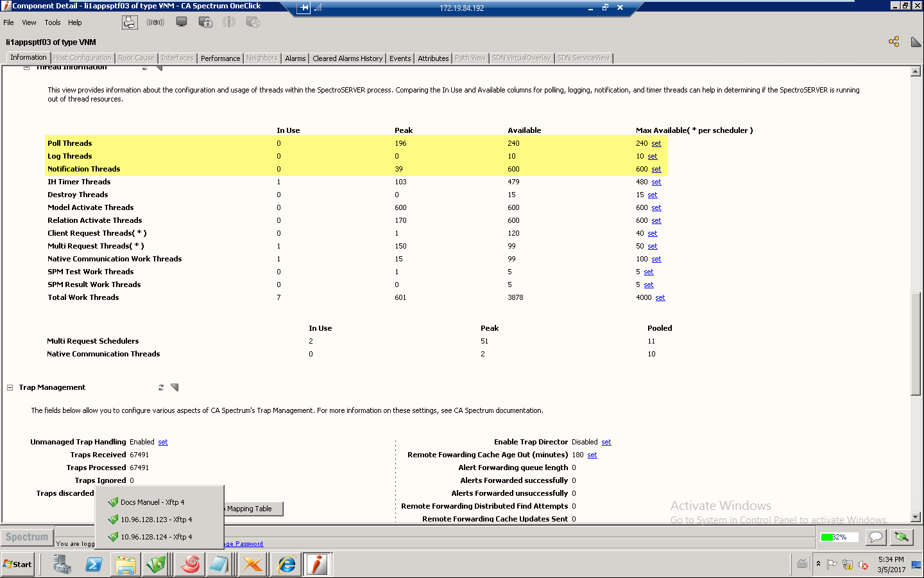Viewport: 924px width, 578px height.
Task: Open the speech bubble messages icon in status bar
Action: pos(876,536)
